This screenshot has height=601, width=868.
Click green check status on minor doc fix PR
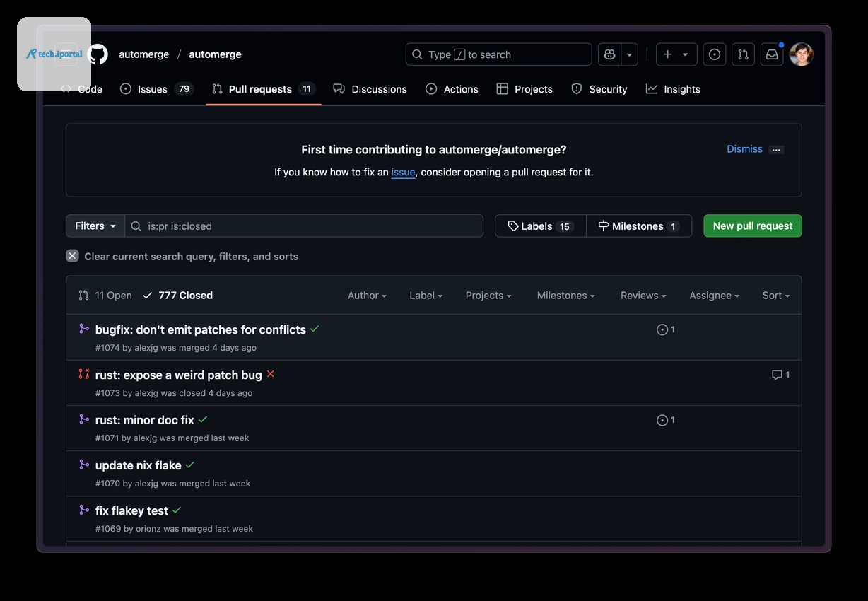pyautogui.click(x=203, y=419)
